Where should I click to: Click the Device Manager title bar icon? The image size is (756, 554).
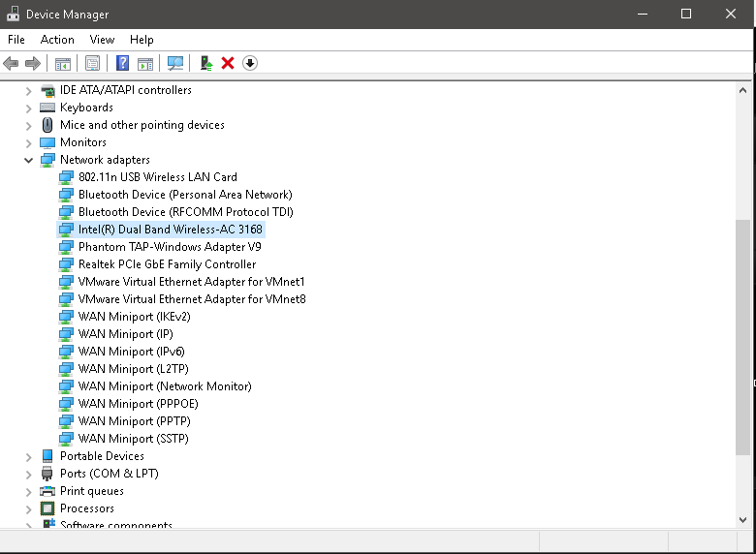(13, 14)
